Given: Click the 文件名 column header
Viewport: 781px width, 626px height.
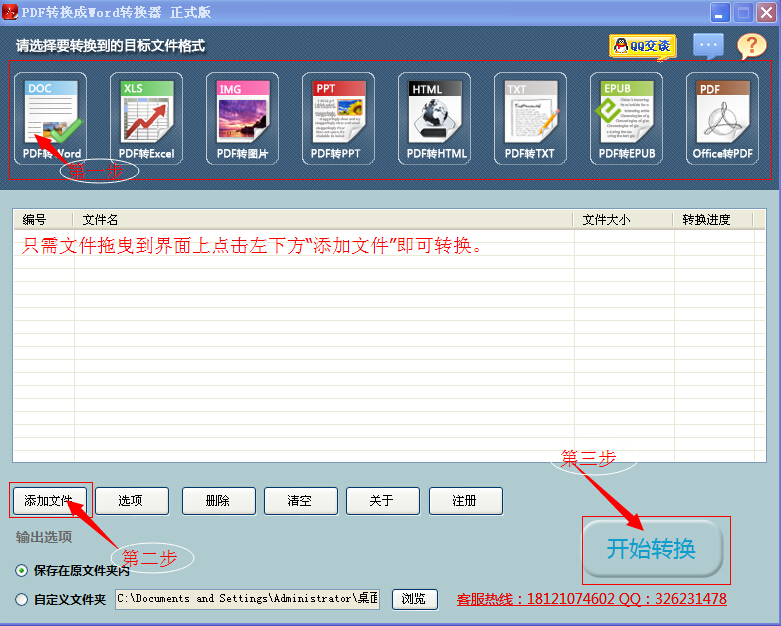Looking at the screenshot, I should 323,220.
